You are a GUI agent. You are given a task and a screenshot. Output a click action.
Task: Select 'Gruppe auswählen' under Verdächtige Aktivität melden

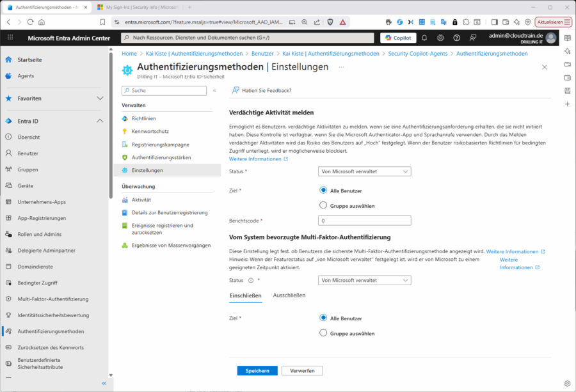coord(323,206)
